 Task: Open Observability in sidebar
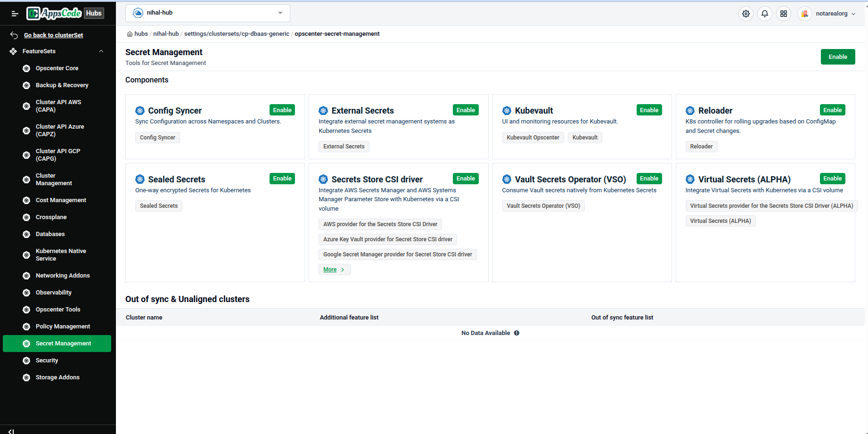point(57,293)
